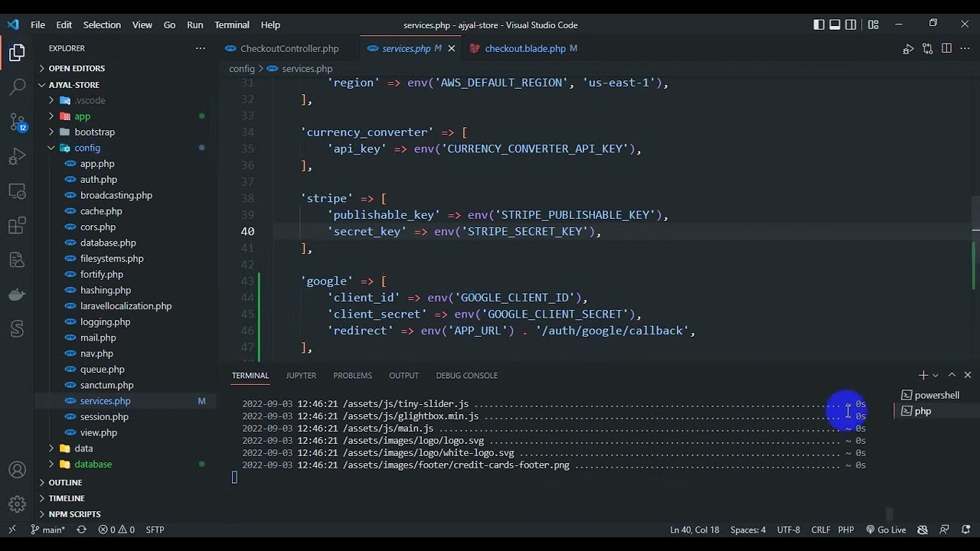Toggle secondary side bar visibility
980x551 pixels.
click(851, 24)
